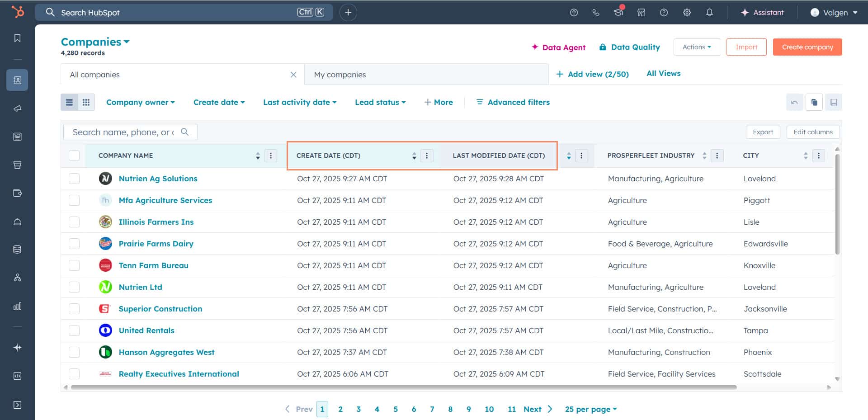This screenshot has height=420, width=868.
Task: Open the Companies object dropdown
Action: (95, 42)
